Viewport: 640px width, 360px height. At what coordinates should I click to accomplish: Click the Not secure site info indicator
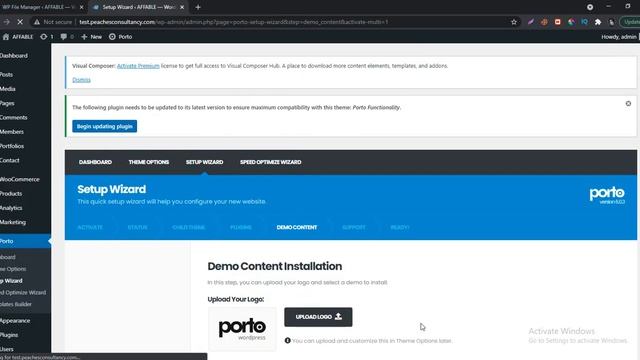53,22
